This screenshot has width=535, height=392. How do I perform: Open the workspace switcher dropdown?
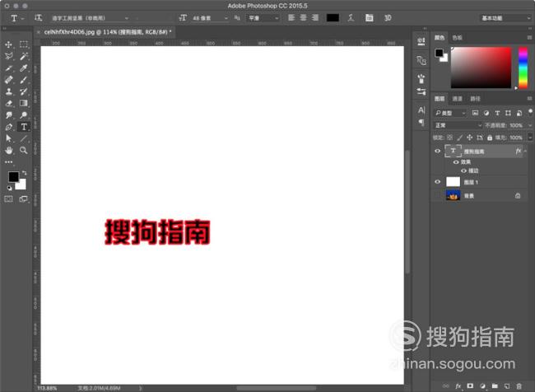(505, 18)
